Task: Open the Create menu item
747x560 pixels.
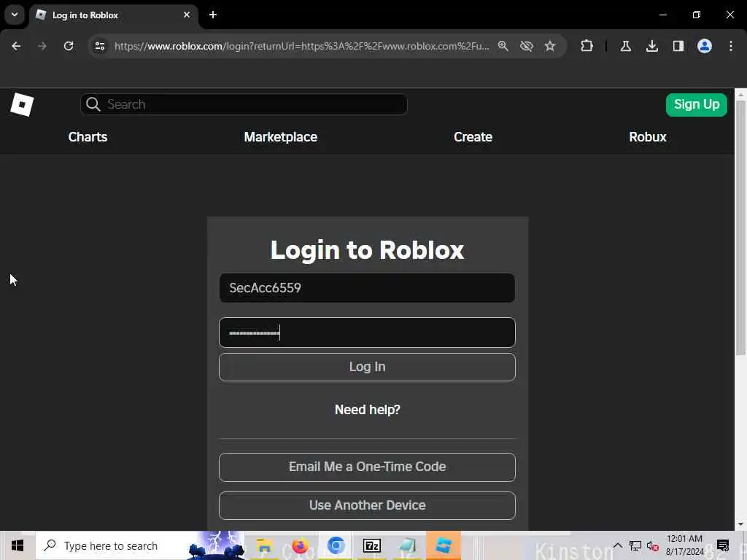Action: [x=473, y=137]
